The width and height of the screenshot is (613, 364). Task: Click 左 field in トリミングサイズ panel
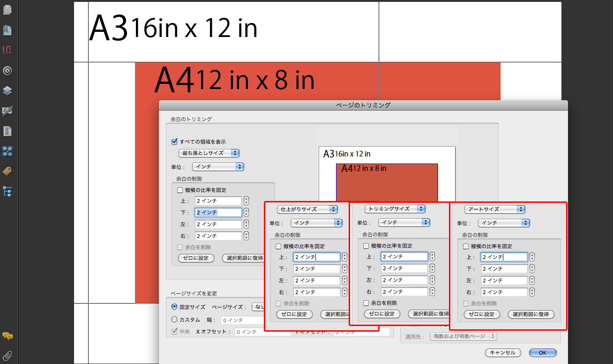[x=404, y=280]
